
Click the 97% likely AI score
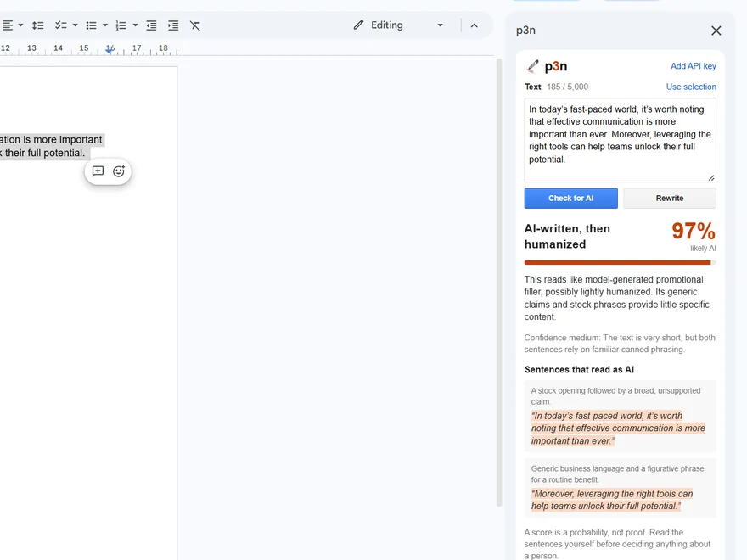pos(694,232)
